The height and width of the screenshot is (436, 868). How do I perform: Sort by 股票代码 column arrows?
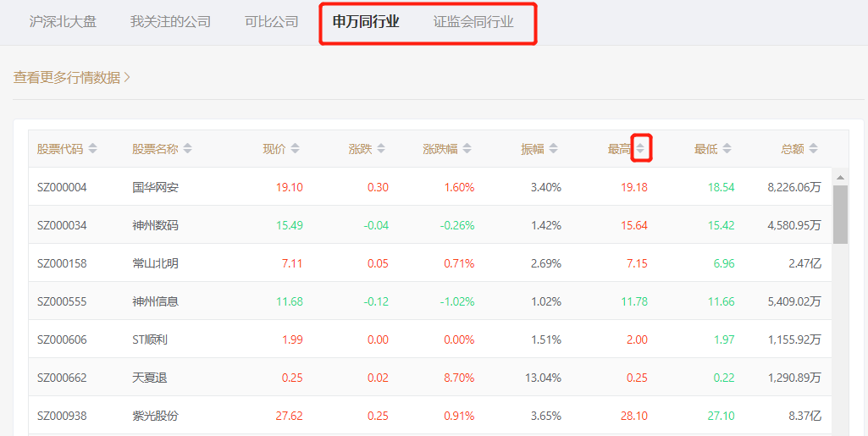[x=92, y=148]
